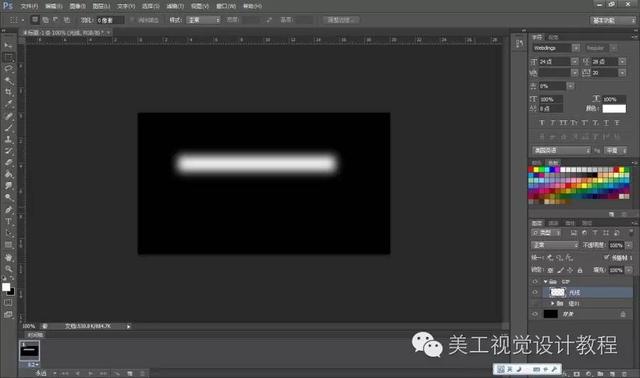Click Subtract from Selection mode icon
Image resolution: width=640 pixels, height=378 pixels.
tap(56, 20)
